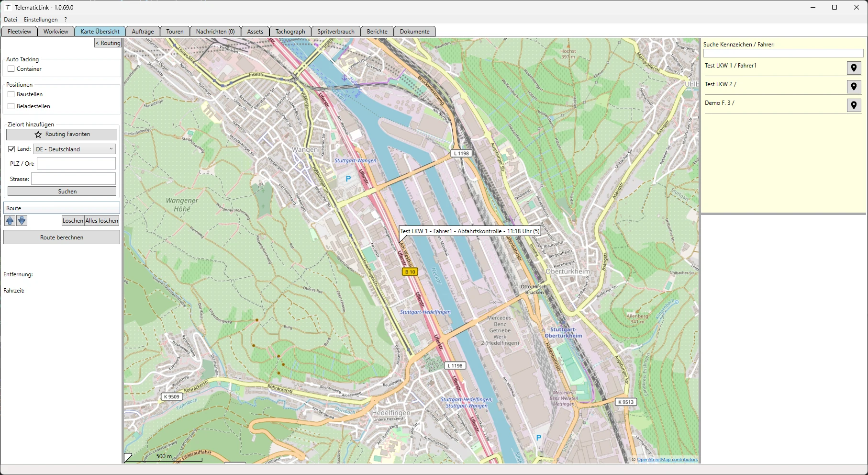
Task: Open the Touren tab
Action: point(175,32)
